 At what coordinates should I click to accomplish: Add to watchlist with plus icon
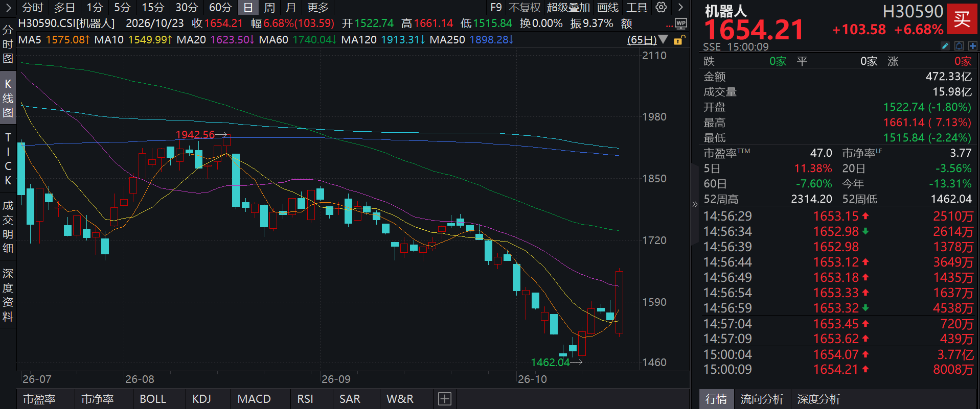[972, 46]
